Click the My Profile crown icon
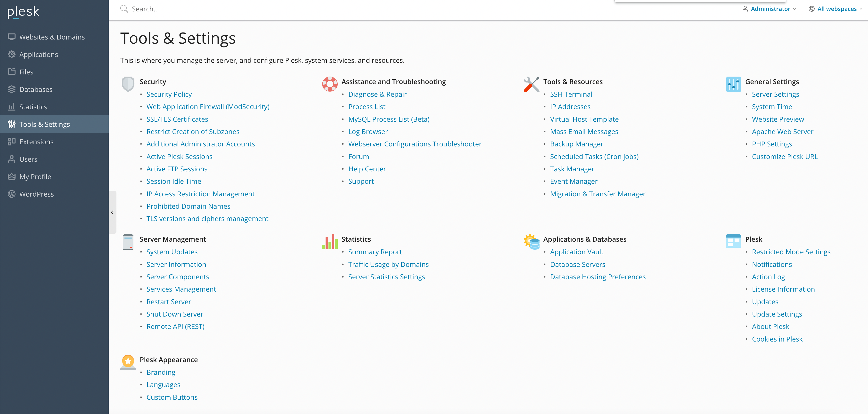868x414 pixels. (12, 177)
